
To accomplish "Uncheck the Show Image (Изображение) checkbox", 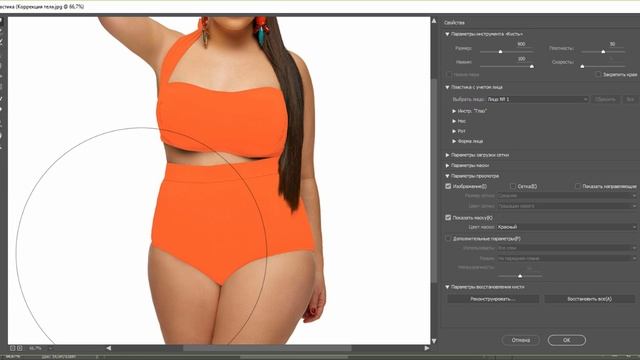I will [x=448, y=186].
